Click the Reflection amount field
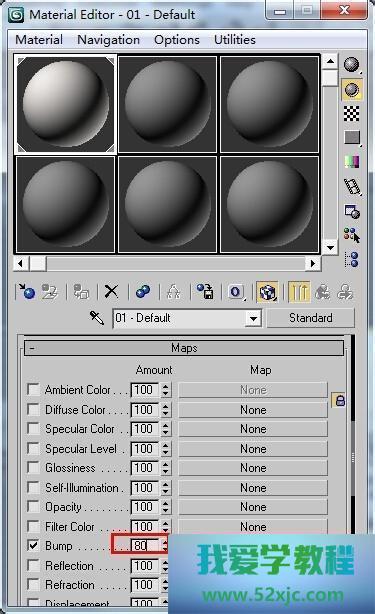This screenshot has width=375, height=614. [145, 565]
